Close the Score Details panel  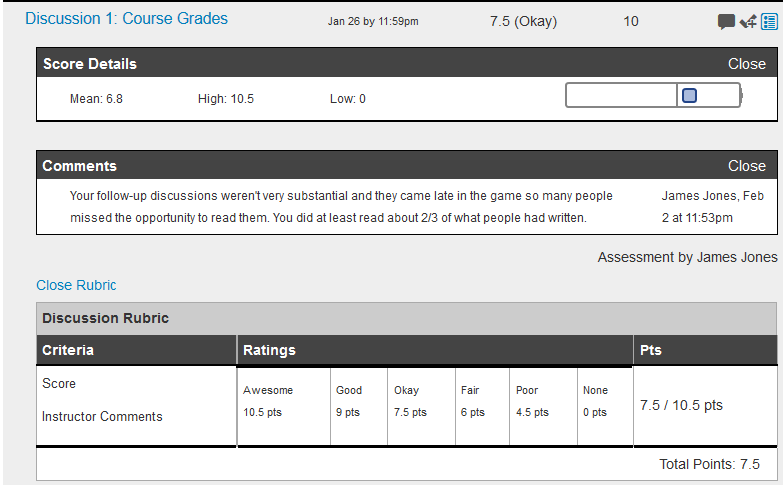[x=746, y=64]
